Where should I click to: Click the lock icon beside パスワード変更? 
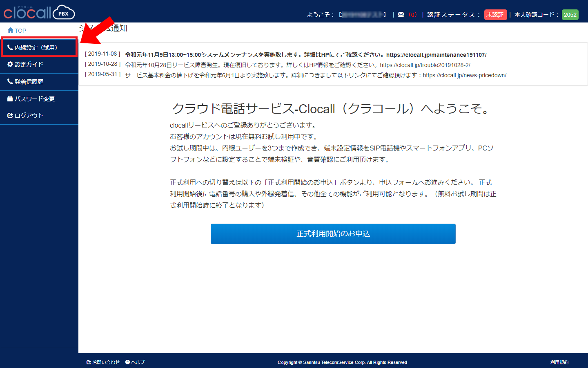click(10, 99)
